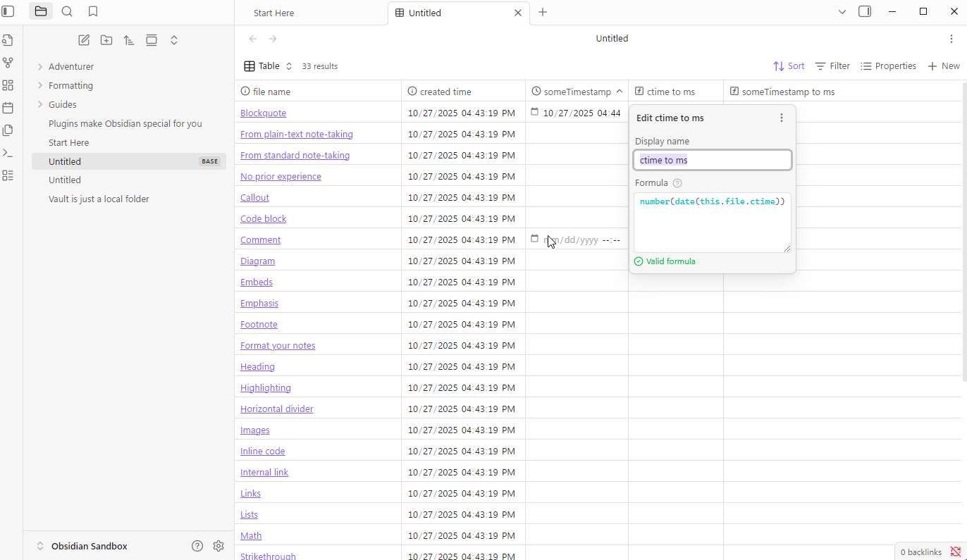967x560 pixels.
Task: Switch to the Start Here tab
Action: click(274, 13)
